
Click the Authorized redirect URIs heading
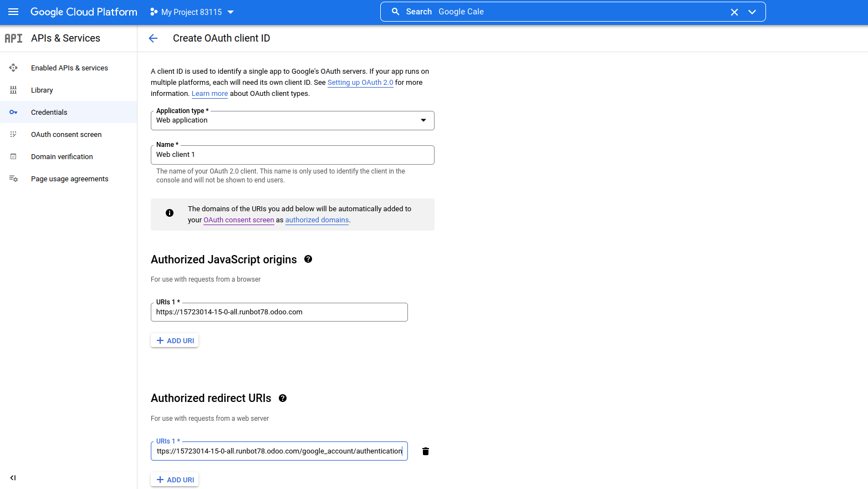tap(211, 398)
